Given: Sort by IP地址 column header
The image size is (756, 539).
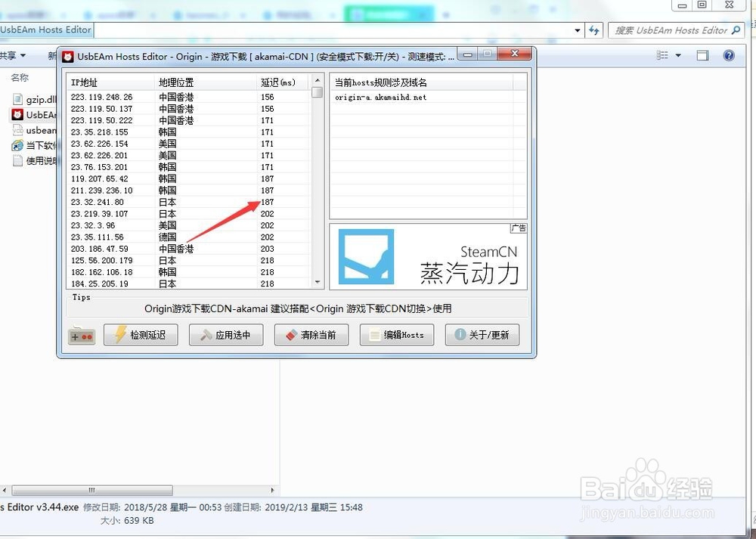Looking at the screenshot, I should [110, 82].
